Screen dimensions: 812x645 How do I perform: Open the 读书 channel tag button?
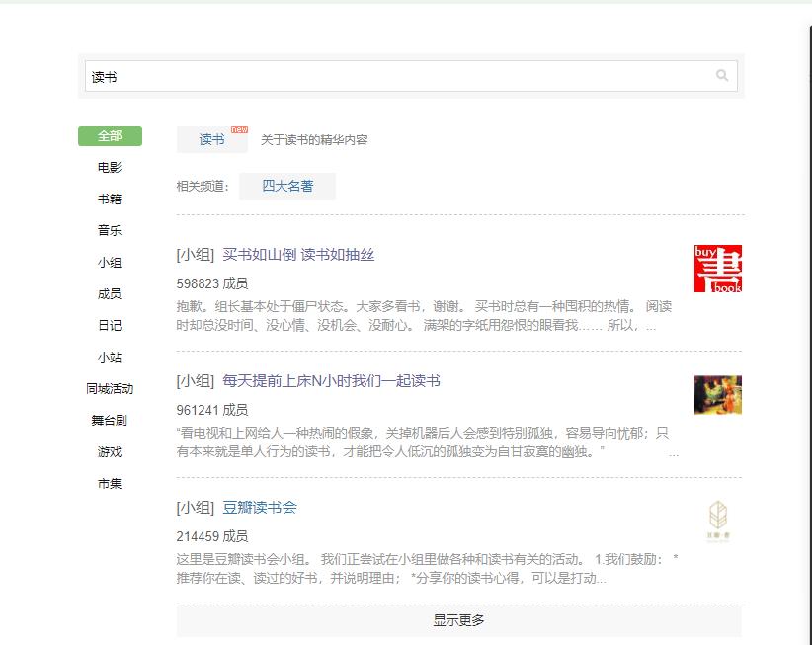click(211, 139)
